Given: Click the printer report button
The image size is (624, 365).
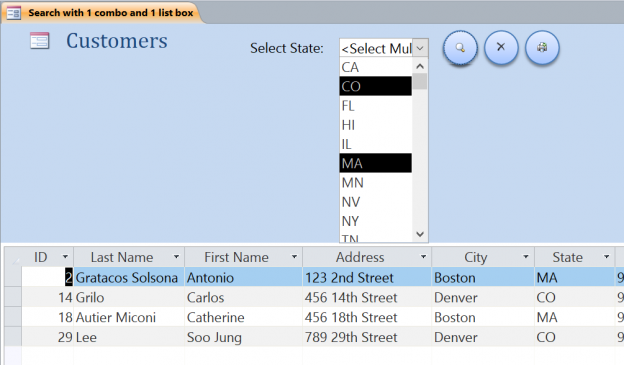Looking at the screenshot, I should point(542,47).
